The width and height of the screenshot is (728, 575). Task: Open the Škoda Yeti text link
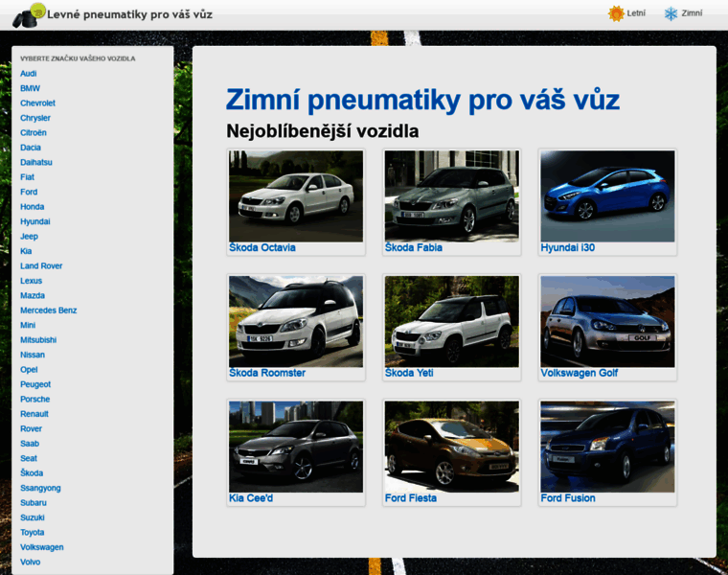click(x=409, y=373)
